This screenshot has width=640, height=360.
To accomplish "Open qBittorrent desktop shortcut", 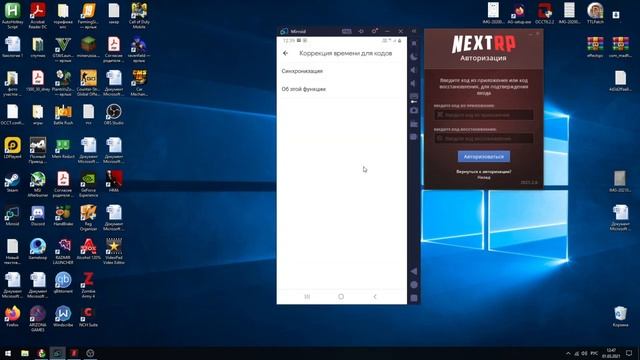I will 63,283.
